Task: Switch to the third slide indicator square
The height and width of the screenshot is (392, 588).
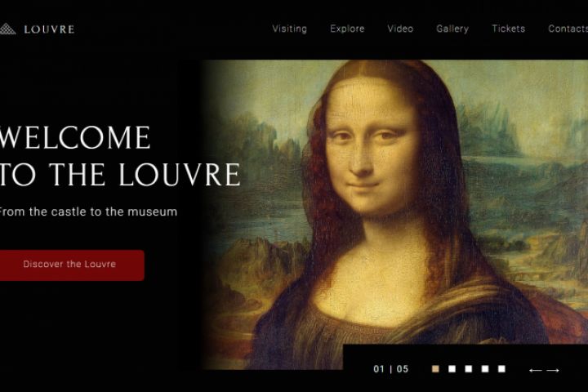Action: pyautogui.click(x=469, y=369)
